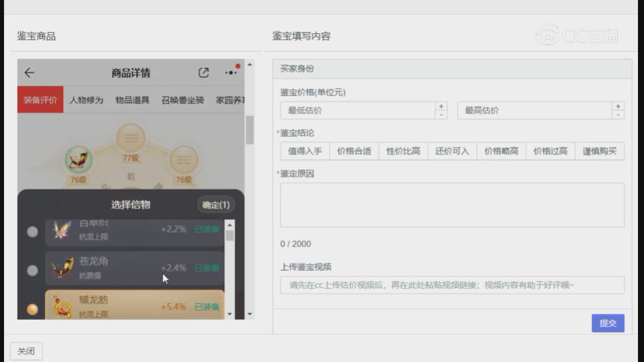Select the radio button for 苍龙角
The width and height of the screenshot is (644, 362).
point(32,270)
